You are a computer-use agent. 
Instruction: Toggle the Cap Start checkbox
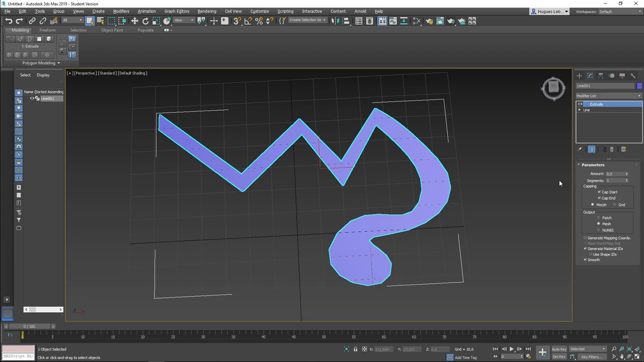pos(599,192)
